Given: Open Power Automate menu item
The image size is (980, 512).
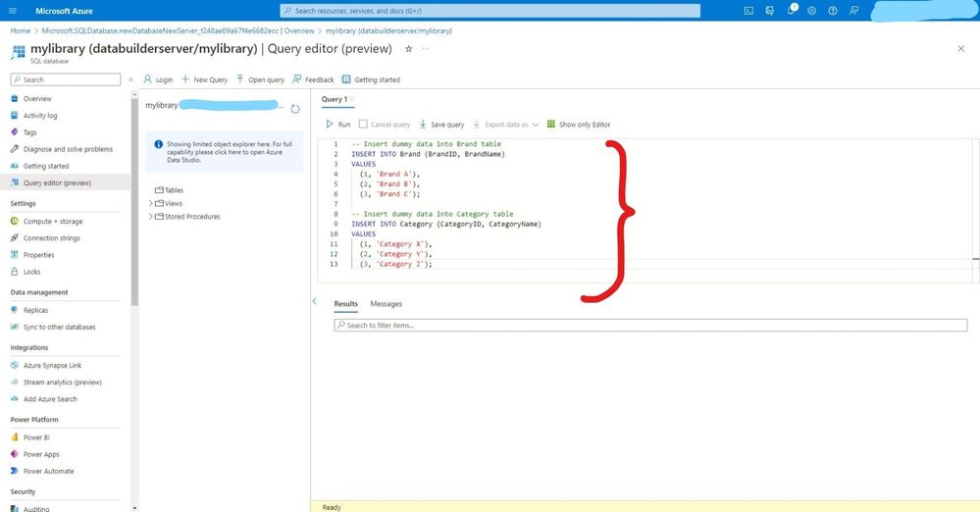Looking at the screenshot, I should pos(48,472).
